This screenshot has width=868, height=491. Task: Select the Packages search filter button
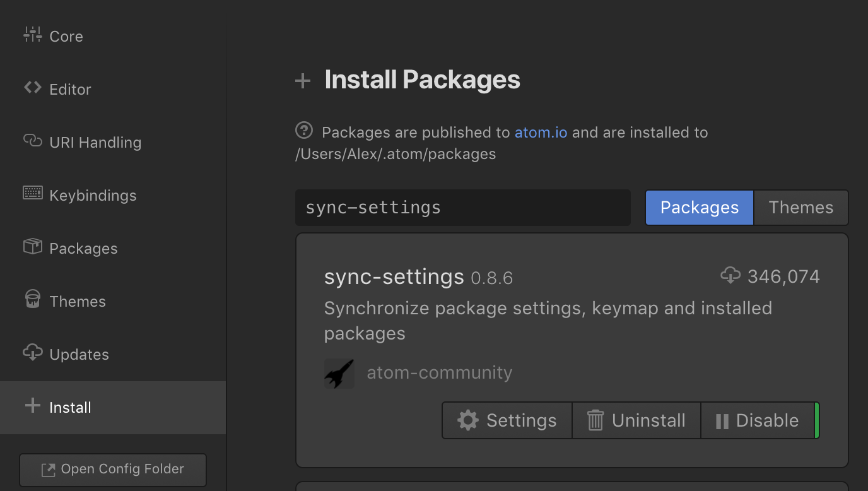[x=699, y=208]
